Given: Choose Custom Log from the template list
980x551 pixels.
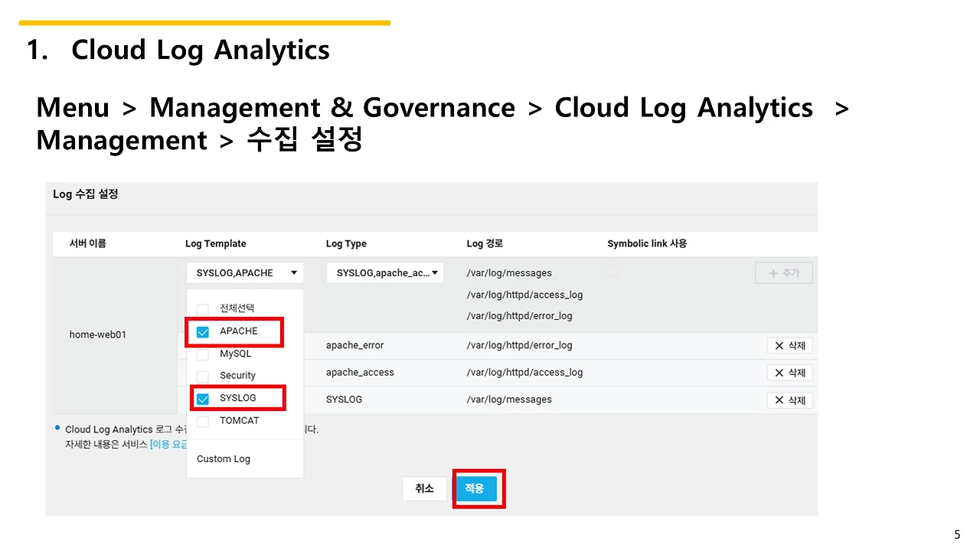Looking at the screenshot, I should [x=224, y=459].
